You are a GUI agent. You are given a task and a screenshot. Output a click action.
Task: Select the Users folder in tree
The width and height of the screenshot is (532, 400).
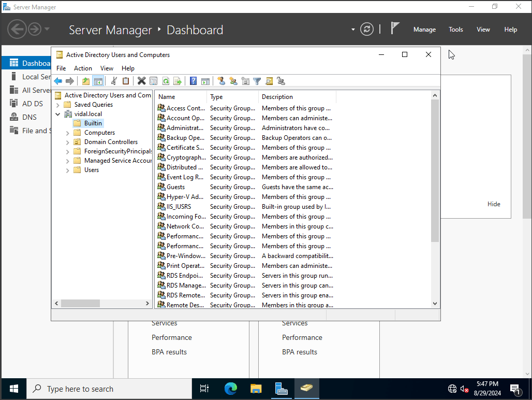91,170
